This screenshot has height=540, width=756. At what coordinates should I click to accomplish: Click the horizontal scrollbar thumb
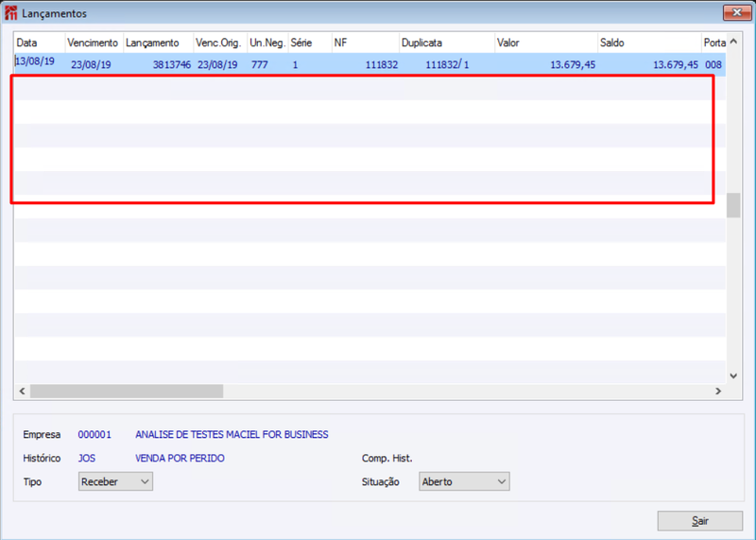tap(127, 391)
